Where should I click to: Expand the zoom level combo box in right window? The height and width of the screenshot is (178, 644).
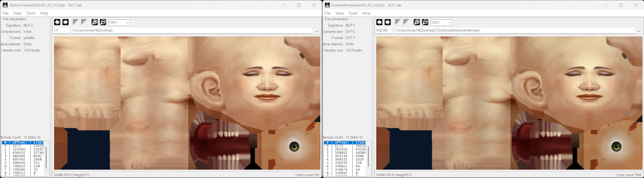[x=450, y=23]
